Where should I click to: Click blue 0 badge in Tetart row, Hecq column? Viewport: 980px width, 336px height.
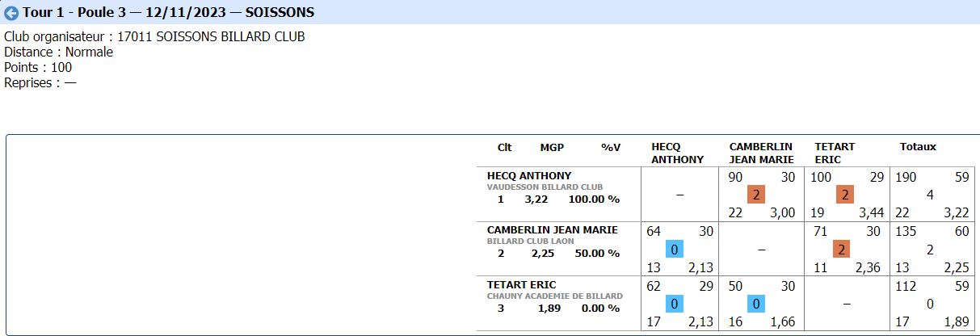click(675, 304)
